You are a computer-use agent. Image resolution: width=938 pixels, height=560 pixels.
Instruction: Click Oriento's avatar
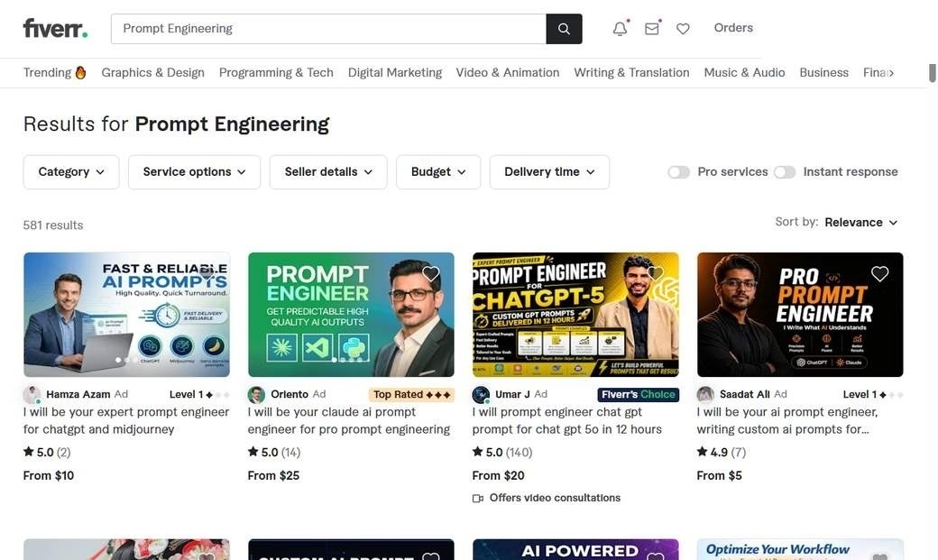coord(256,394)
